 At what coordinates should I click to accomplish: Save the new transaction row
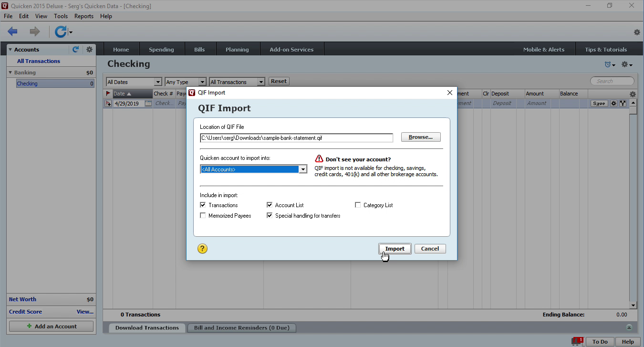pyautogui.click(x=599, y=103)
